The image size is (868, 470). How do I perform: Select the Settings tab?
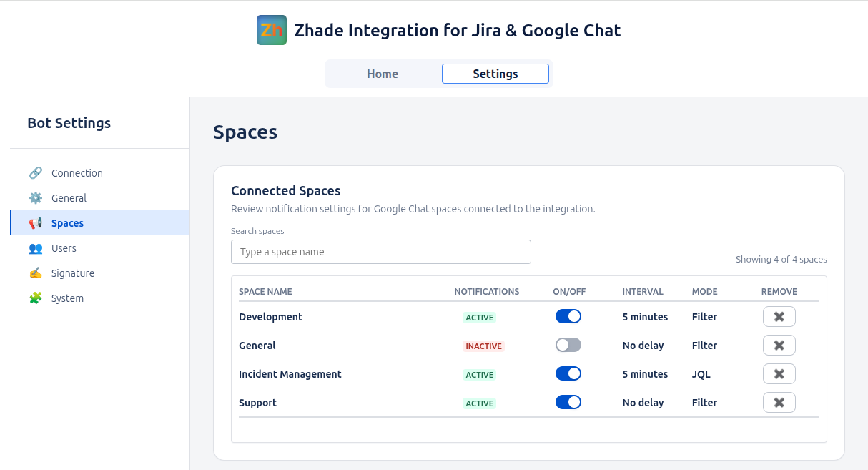click(x=495, y=74)
